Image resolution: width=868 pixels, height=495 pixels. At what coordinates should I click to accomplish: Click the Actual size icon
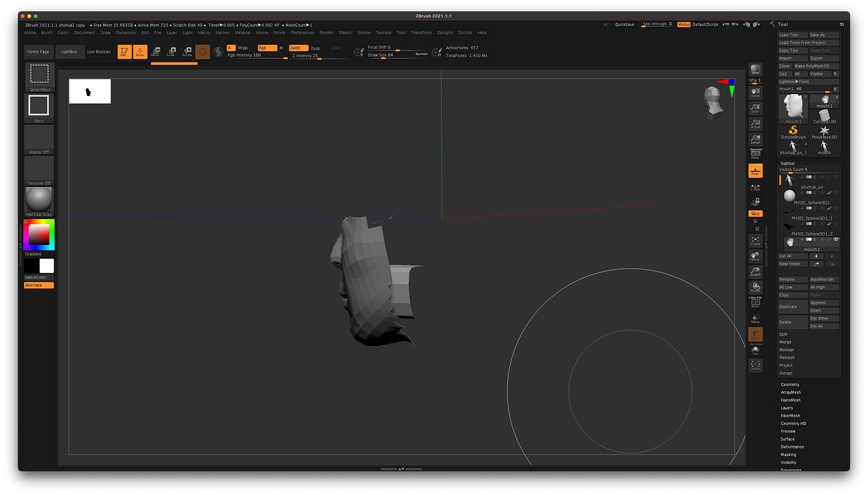755,124
